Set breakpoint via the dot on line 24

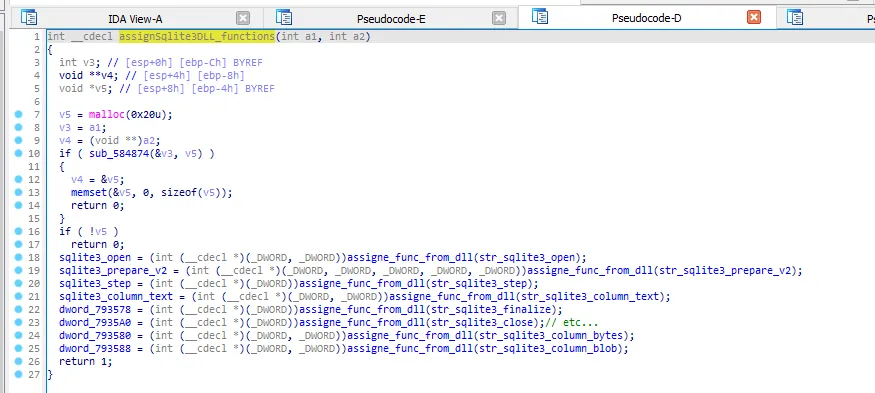click(18, 335)
